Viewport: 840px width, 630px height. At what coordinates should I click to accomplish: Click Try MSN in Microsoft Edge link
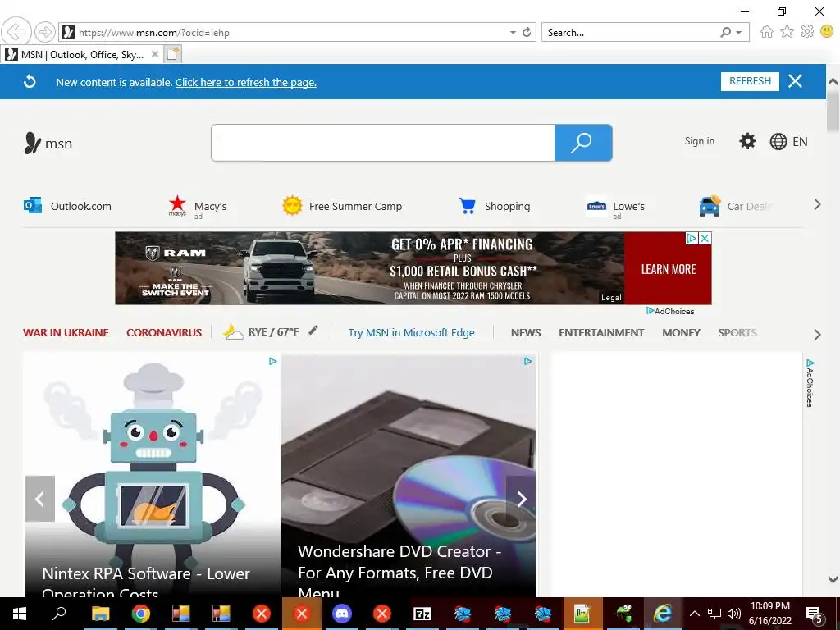(x=412, y=333)
